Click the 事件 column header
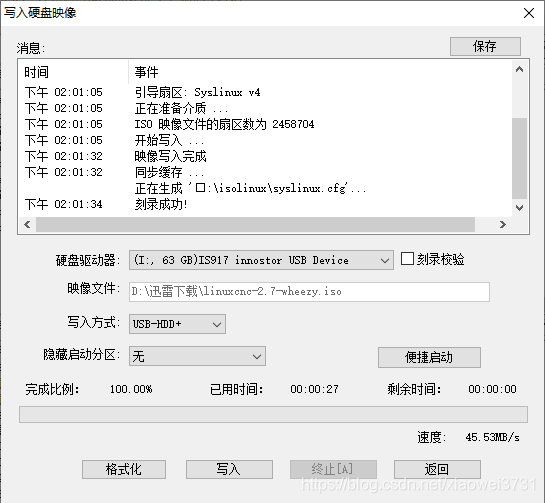Viewport: 545px width, 503px height. pyautogui.click(x=320, y=72)
